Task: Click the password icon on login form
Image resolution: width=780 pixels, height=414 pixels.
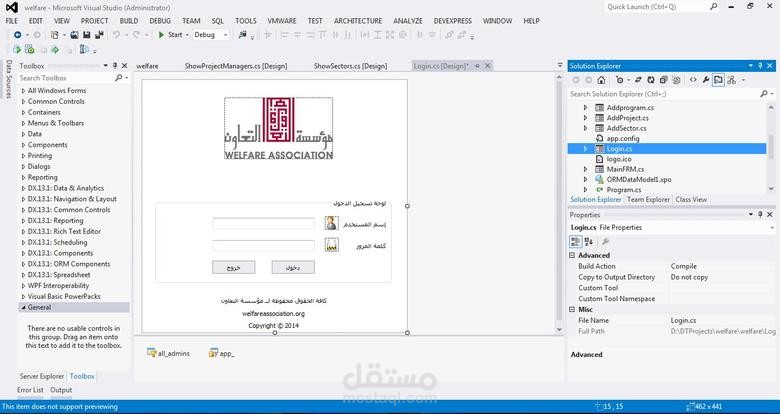Action: click(x=331, y=244)
